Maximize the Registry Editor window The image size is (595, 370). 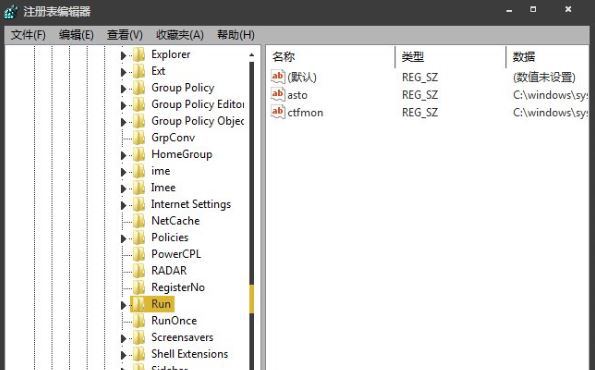coord(533,9)
